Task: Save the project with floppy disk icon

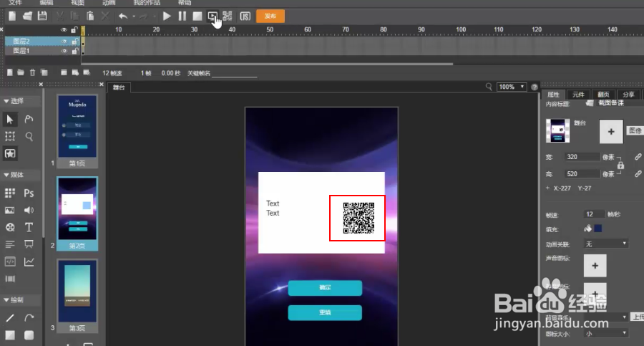Action: click(42, 16)
